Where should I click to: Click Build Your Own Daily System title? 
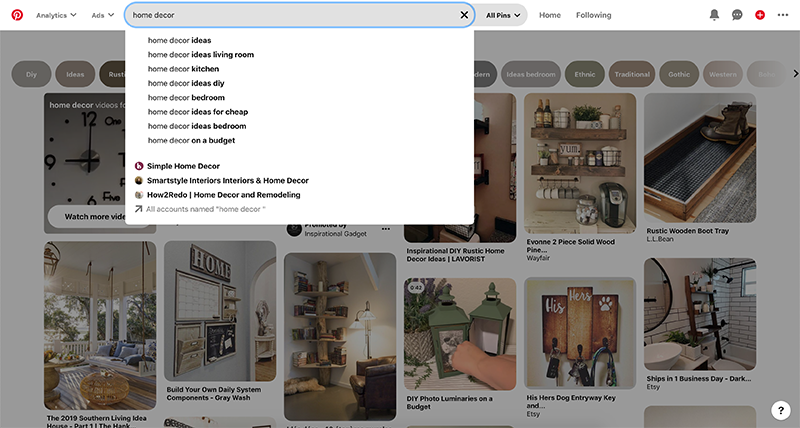[214, 393]
